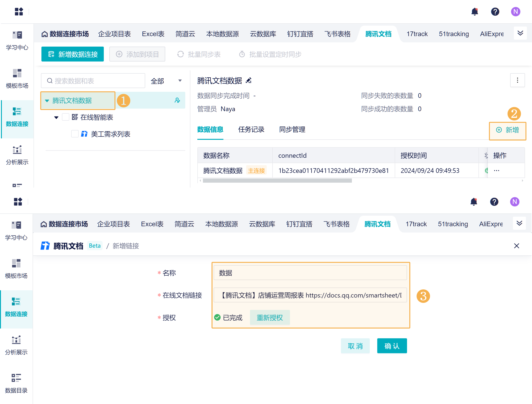Viewport: 532px width, 404px height.
Task: Open the vertical three-dot more menu
Action: pos(517,80)
